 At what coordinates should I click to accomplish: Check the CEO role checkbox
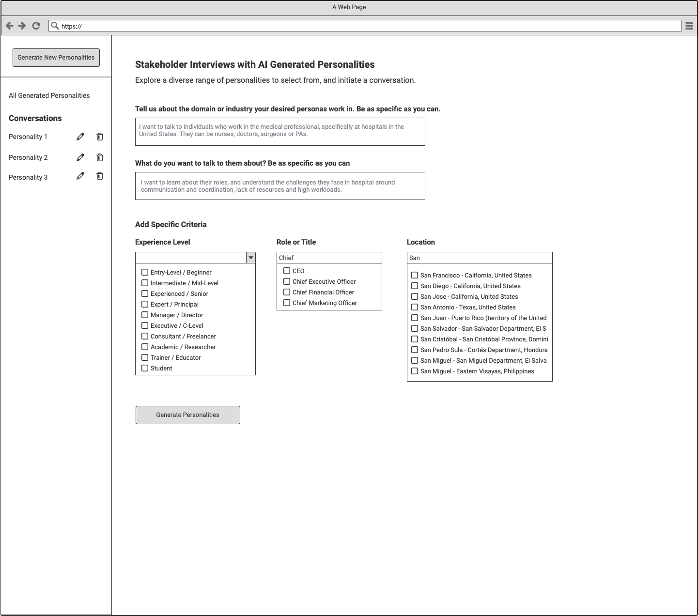pos(287,271)
